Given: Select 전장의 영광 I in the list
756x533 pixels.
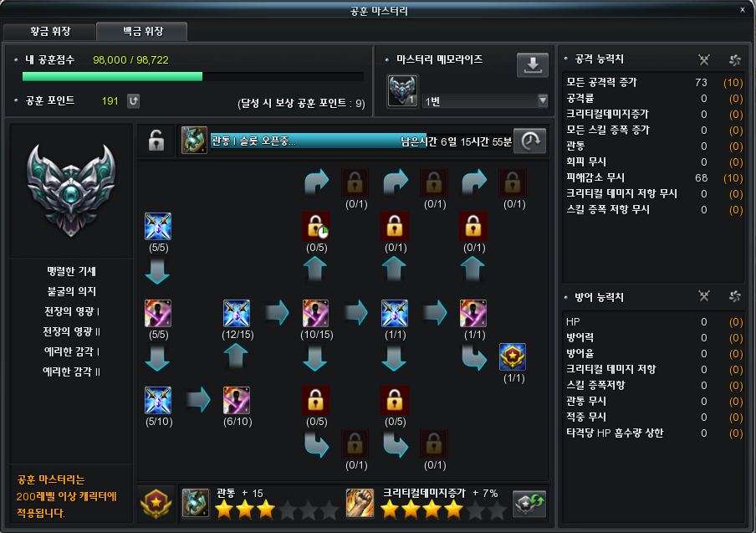Looking at the screenshot, I should click(71, 311).
